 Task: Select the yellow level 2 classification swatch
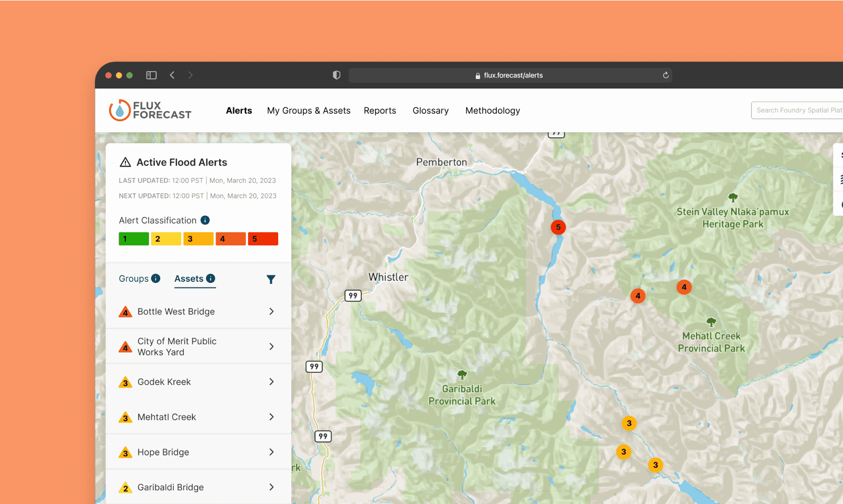click(166, 239)
